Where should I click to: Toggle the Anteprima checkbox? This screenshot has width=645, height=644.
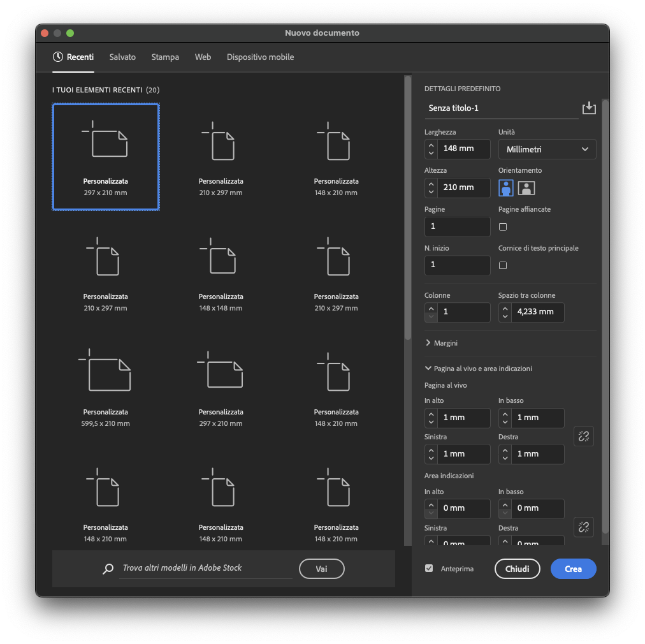429,568
